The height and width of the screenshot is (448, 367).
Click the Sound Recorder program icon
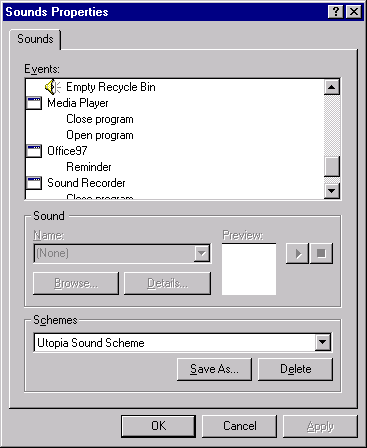click(x=34, y=183)
